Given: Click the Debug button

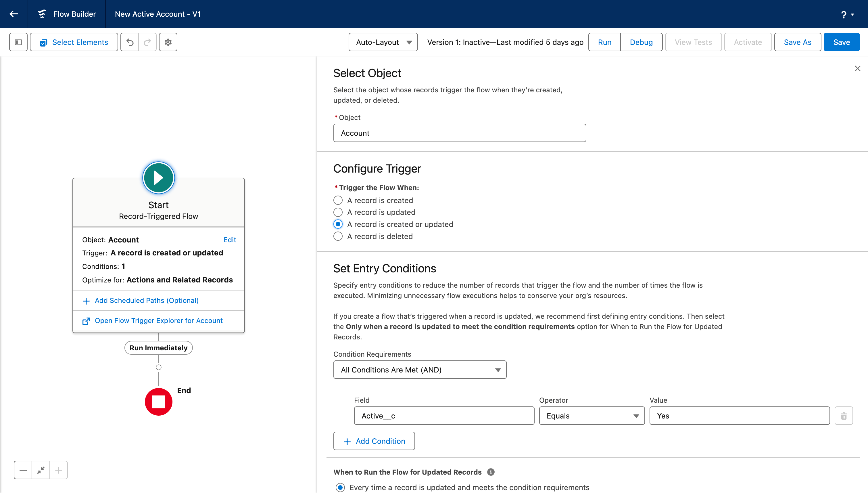Looking at the screenshot, I should [641, 42].
